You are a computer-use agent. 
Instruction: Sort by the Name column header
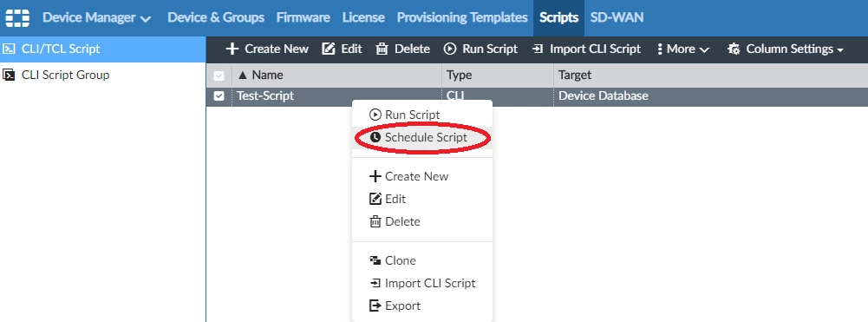click(x=336, y=75)
